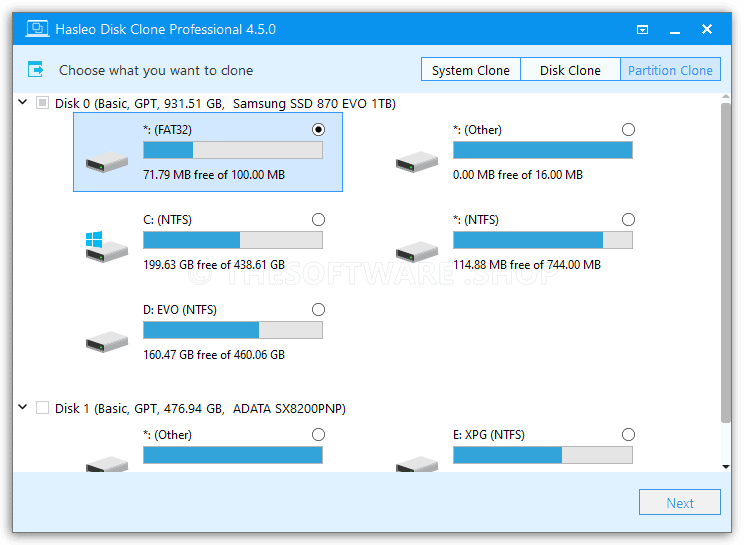Click the Hasleo Disk Clone app logo
This screenshot has height=545, width=744.
click(x=37, y=29)
